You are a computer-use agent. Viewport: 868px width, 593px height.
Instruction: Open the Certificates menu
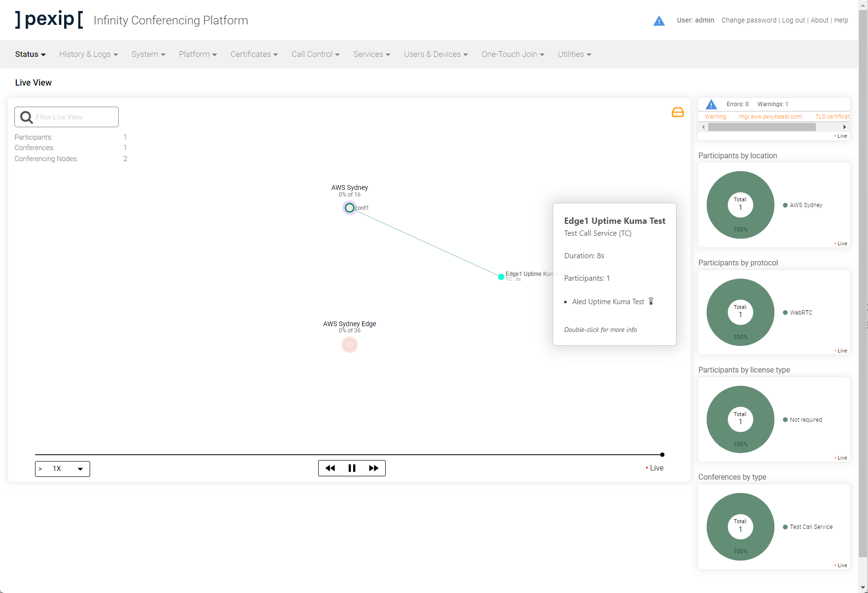[254, 55]
